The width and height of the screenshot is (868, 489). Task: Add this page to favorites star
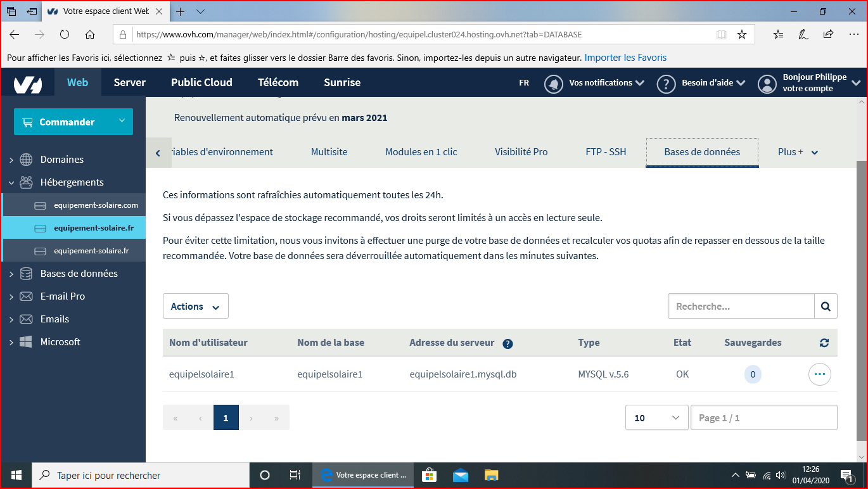tap(742, 35)
